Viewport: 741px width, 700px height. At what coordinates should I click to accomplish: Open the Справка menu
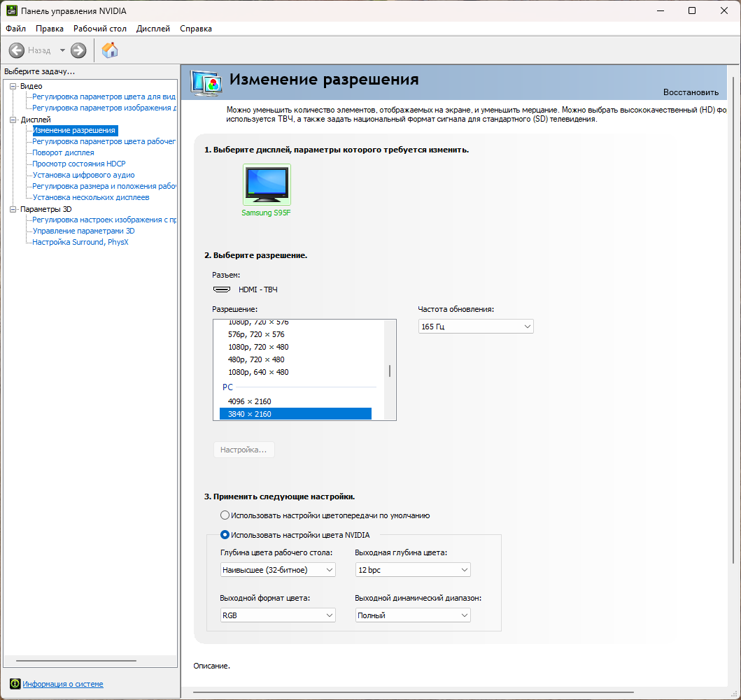[196, 29]
